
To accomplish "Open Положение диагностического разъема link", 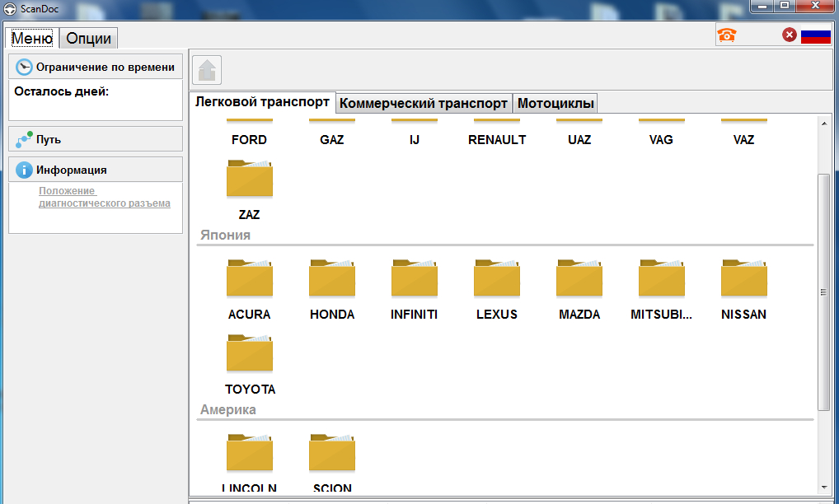I will click(105, 197).
